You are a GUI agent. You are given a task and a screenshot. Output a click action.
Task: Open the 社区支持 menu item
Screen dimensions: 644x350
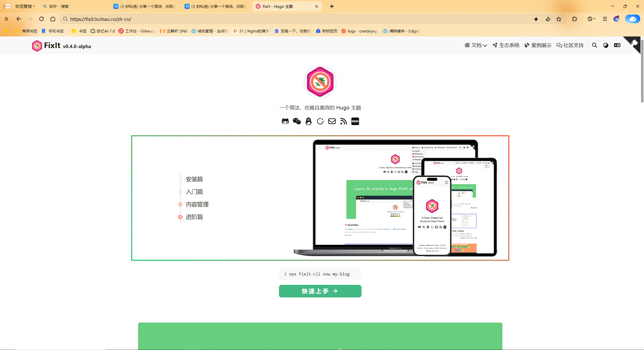tap(570, 45)
